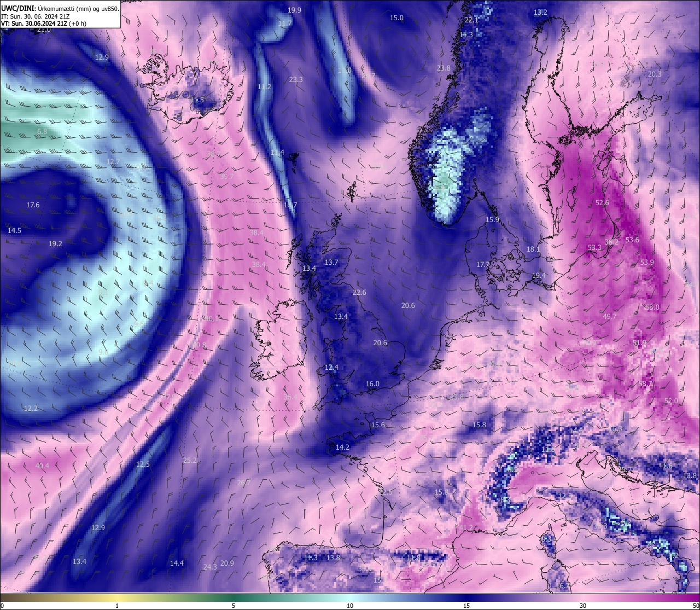This screenshot has width=700, height=610.
Task: Click the 23.8 value label
Action: (444, 68)
